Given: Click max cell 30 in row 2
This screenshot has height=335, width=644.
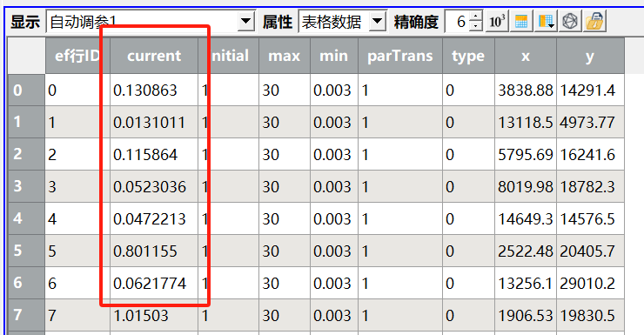Looking at the screenshot, I should coord(285,154).
